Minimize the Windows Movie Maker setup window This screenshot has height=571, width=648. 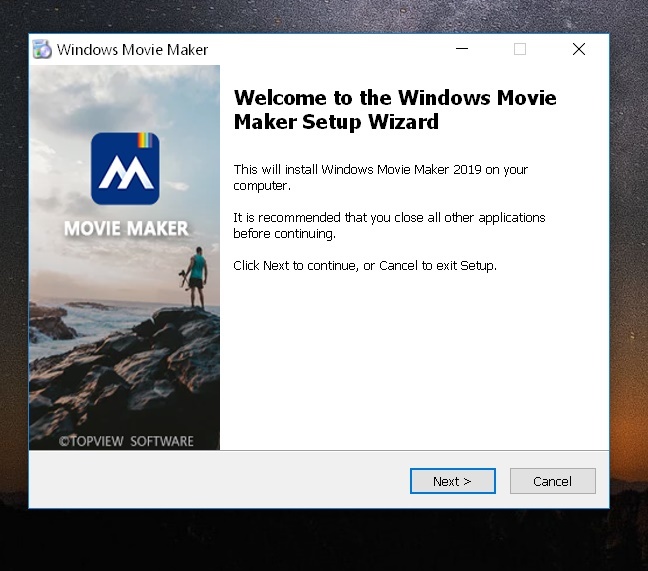coord(462,49)
